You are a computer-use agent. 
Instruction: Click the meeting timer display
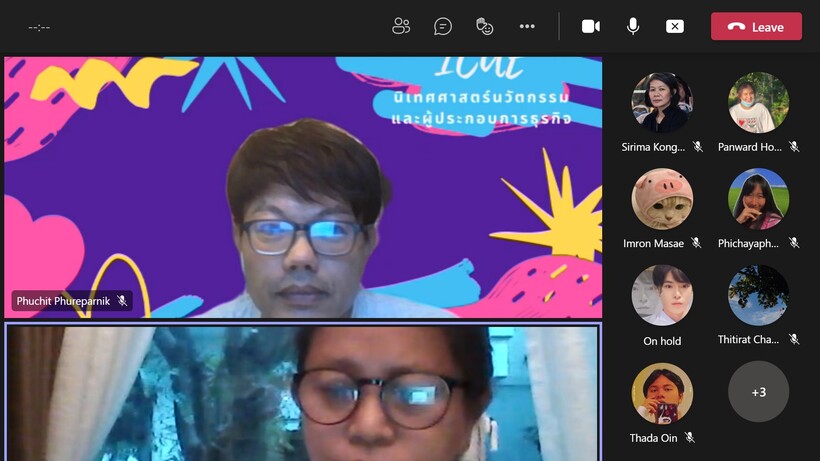(x=39, y=27)
